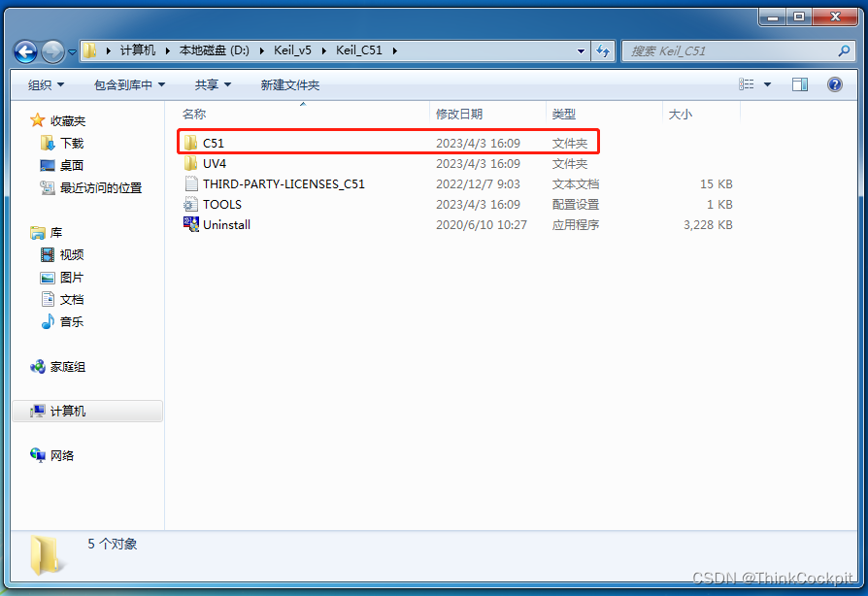Click 收藏夹 in navigation pane

(x=68, y=120)
